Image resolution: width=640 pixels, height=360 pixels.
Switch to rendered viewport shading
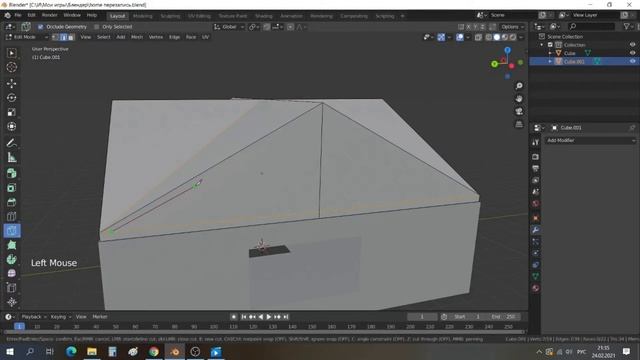coord(513,37)
